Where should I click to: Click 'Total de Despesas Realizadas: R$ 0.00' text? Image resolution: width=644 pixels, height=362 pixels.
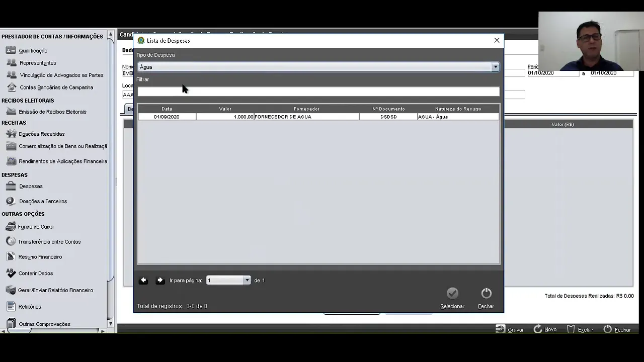pyautogui.click(x=589, y=296)
